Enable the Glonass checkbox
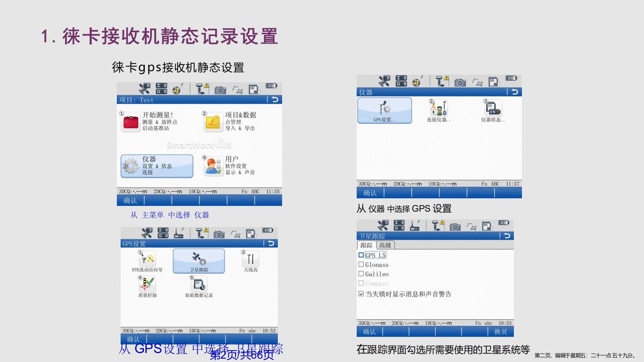The height and width of the screenshot is (362, 644). coord(361,265)
